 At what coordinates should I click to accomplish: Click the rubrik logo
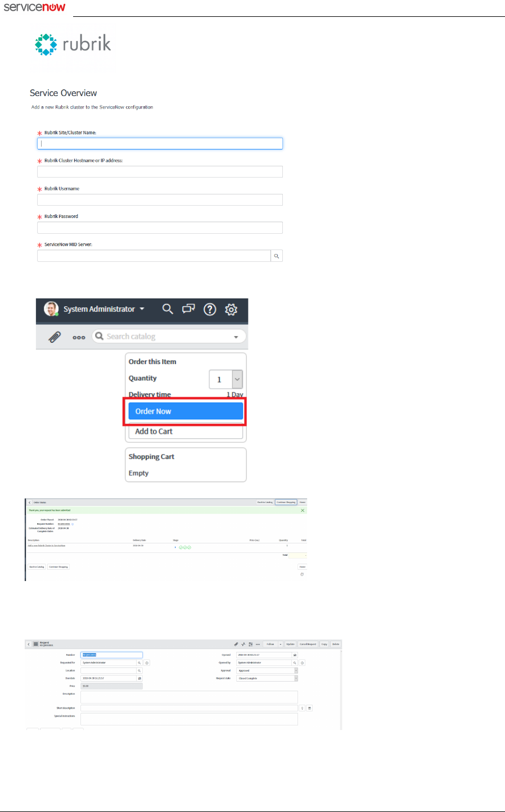click(x=73, y=44)
